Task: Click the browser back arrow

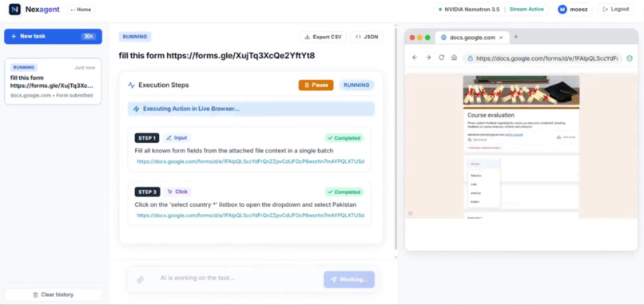Action: click(x=415, y=57)
